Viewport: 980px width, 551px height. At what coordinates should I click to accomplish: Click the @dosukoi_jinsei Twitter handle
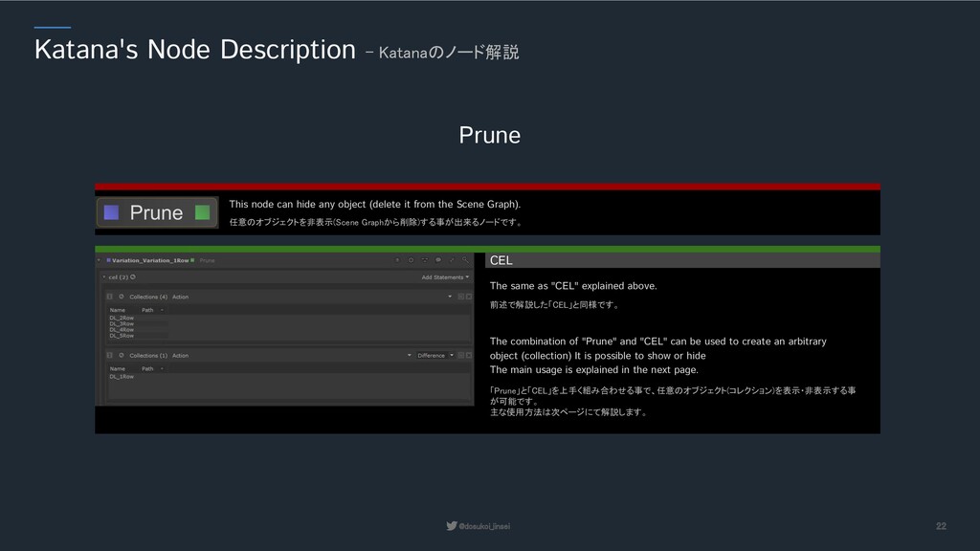coord(484,527)
